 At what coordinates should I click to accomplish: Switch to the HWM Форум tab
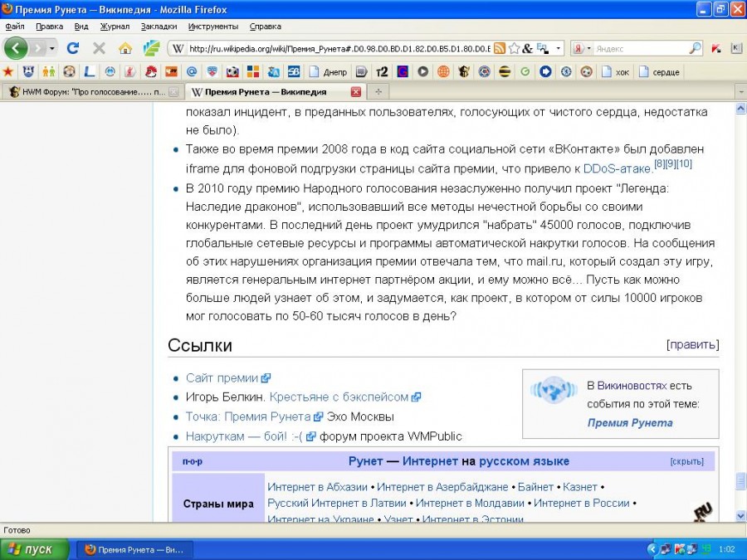pyautogui.click(x=91, y=92)
